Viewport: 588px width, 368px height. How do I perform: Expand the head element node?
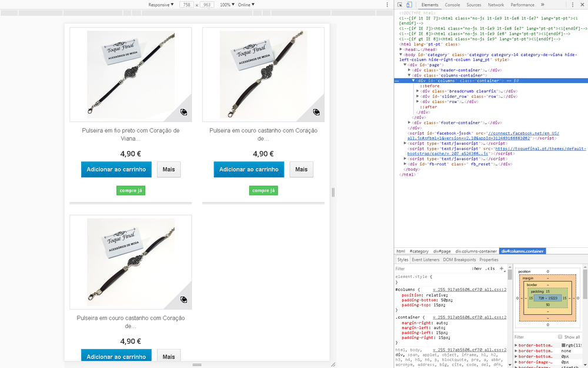pos(401,49)
